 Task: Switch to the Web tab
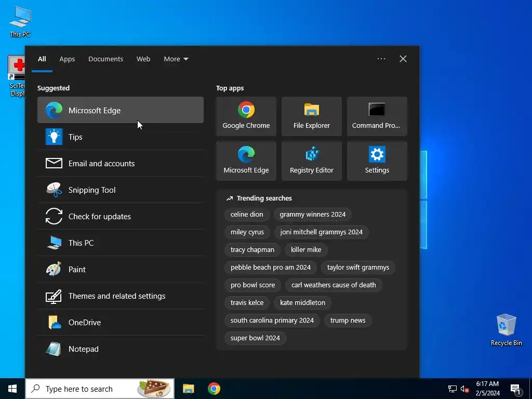[143, 59]
